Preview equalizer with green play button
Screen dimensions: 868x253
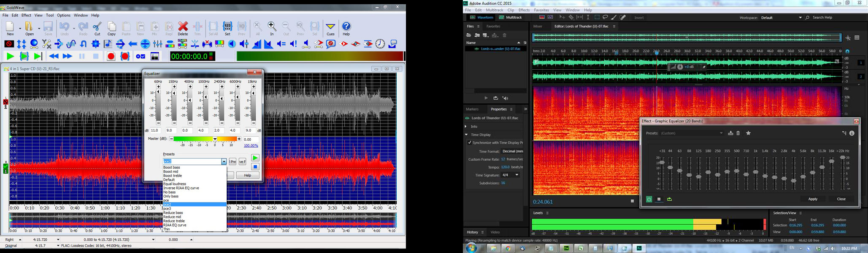(255, 158)
